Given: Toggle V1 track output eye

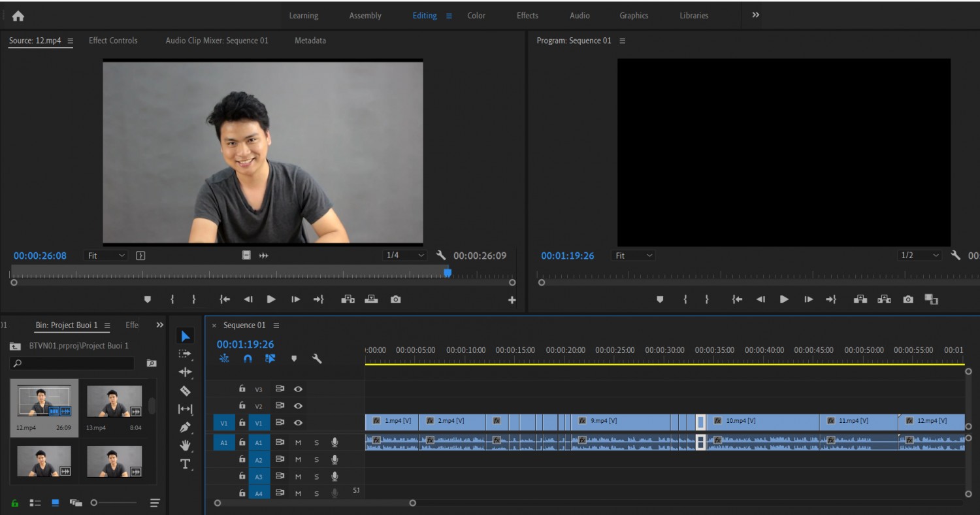Looking at the screenshot, I should (x=298, y=423).
